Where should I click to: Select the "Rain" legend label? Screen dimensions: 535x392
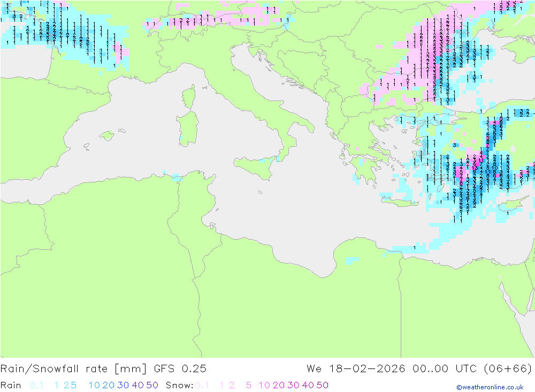11,385
